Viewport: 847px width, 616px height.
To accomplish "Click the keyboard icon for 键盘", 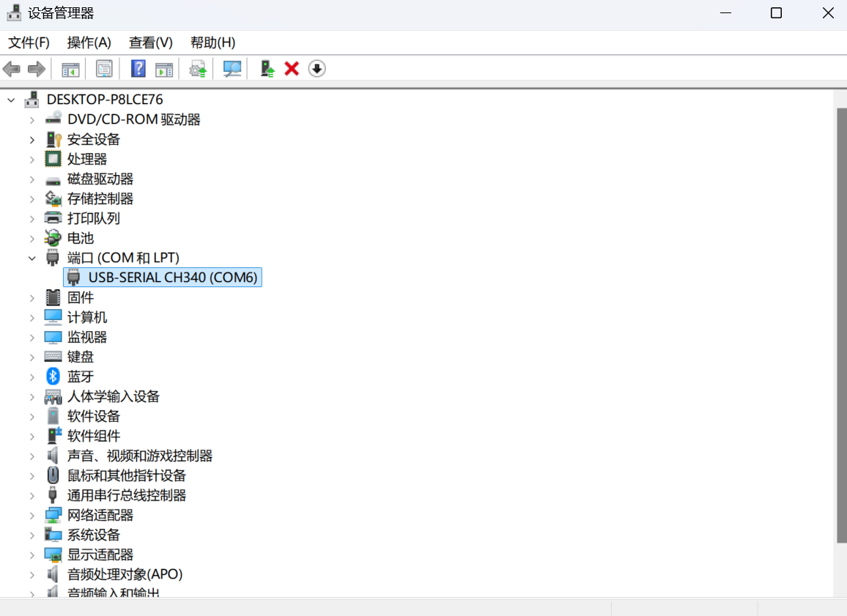I will point(53,356).
